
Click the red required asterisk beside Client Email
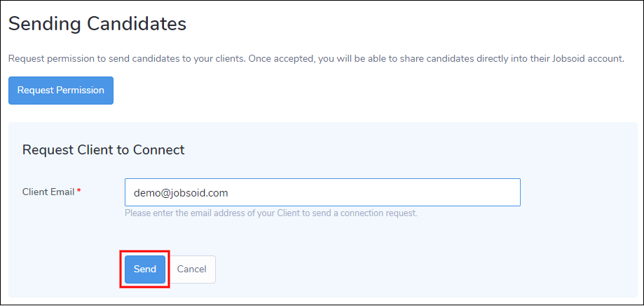[78, 191]
